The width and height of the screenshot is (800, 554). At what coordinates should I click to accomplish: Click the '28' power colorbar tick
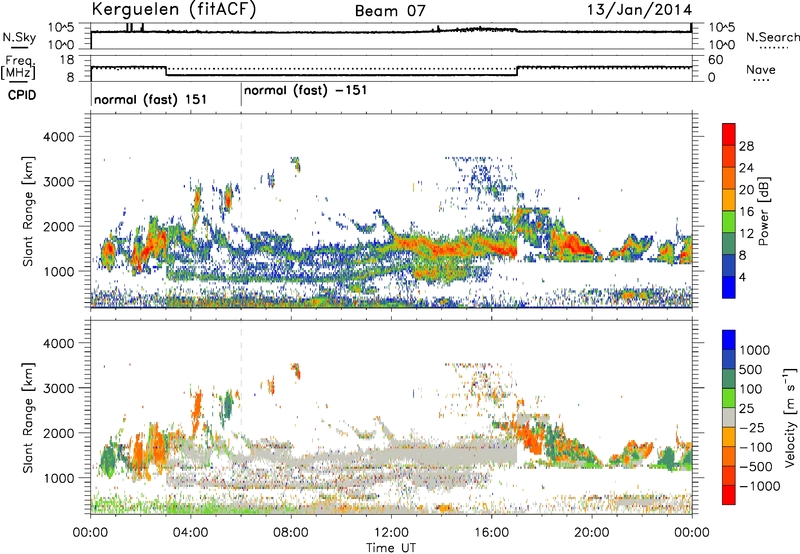click(746, 146)
